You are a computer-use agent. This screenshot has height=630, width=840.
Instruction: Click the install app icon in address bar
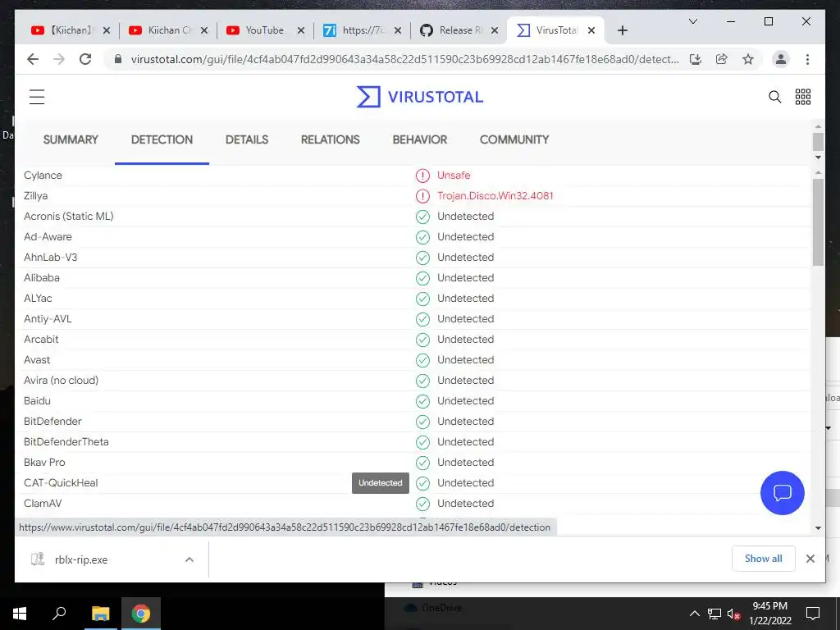[696, 59]
